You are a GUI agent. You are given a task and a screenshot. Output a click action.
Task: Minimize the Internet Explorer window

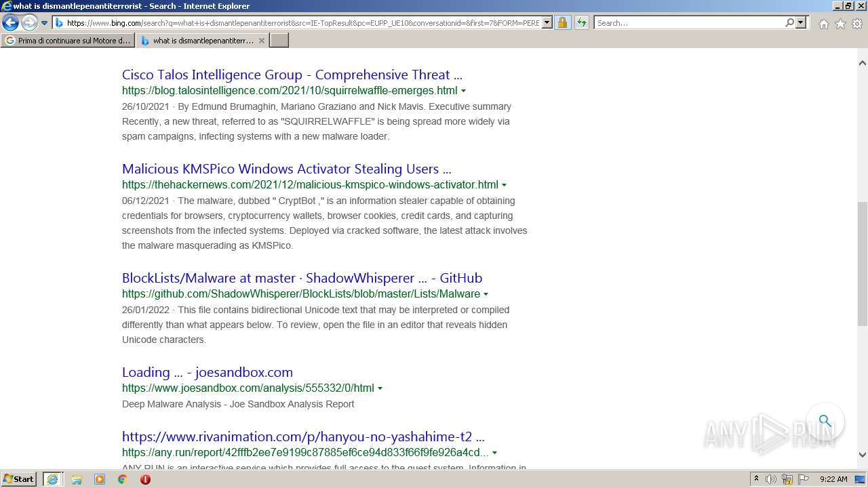[837, 6]
